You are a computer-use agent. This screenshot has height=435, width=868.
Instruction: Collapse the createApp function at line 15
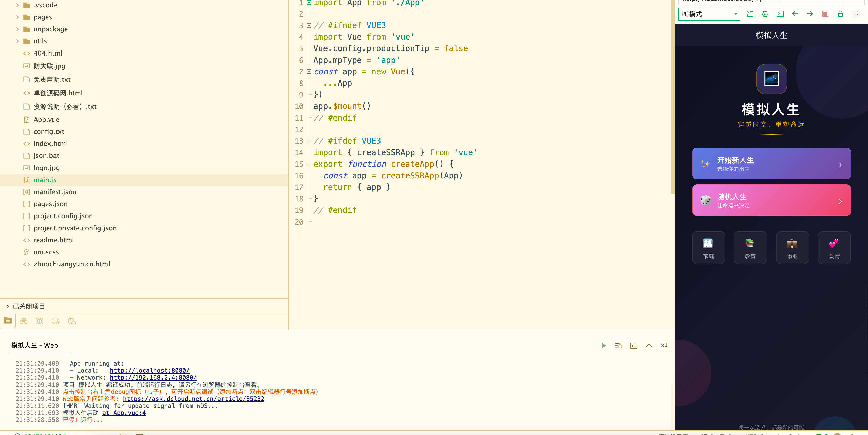309,164
